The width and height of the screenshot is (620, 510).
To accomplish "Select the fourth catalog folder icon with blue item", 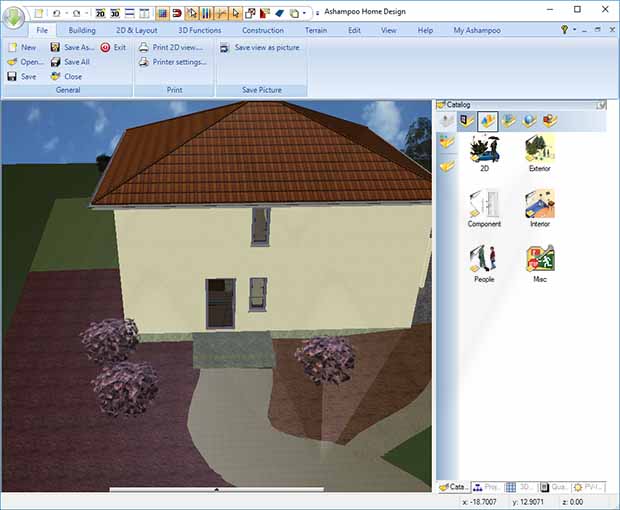I will [x=508, y=121].
